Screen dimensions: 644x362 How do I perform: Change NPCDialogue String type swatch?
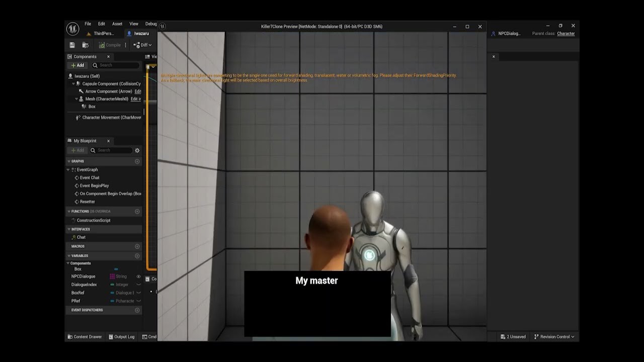pos(112,277)
